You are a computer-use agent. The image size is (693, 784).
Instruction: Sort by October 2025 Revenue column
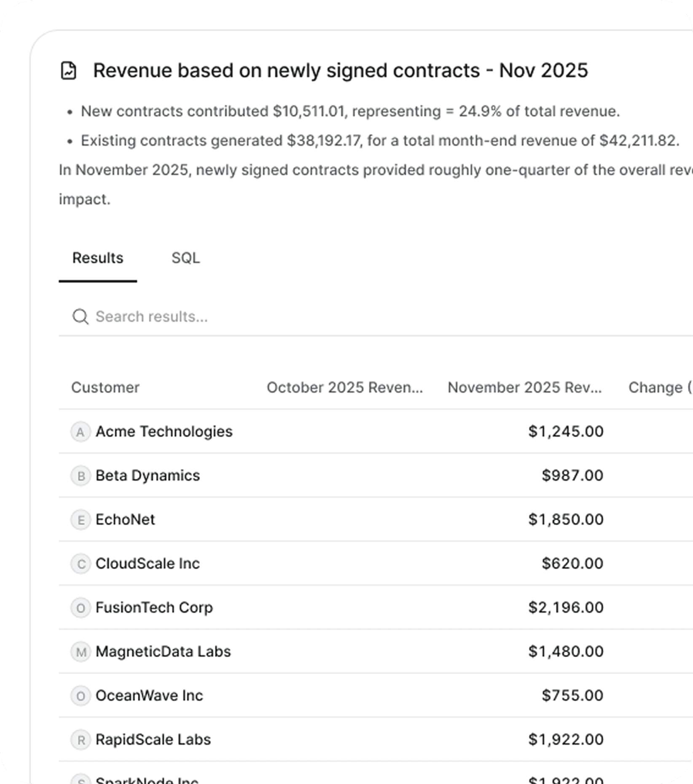(x=344, y=387)
